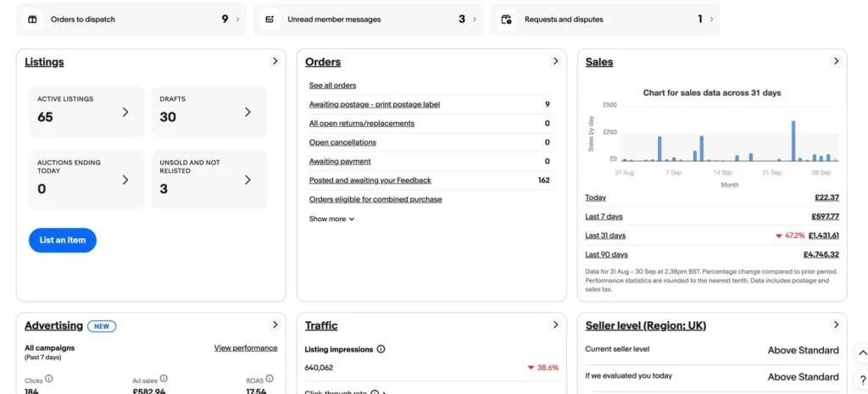Click the NEW badge beside Advertising
Image resolution: width=868 pixels, height=394 pixels.
(102, 326)
